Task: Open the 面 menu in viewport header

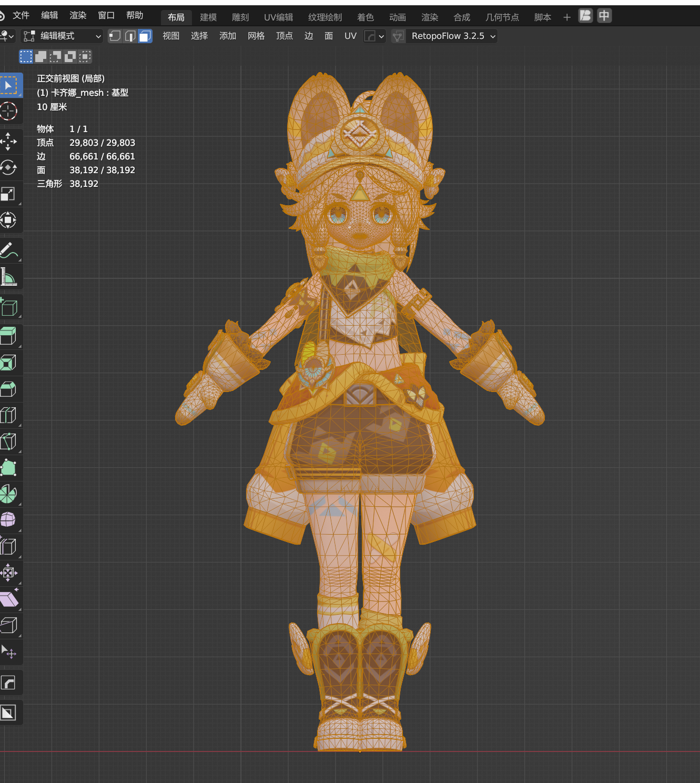Action: click(329, 36)
